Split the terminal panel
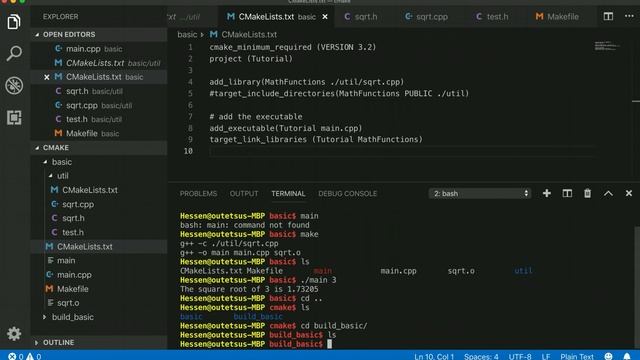 (x=567, y=193)
